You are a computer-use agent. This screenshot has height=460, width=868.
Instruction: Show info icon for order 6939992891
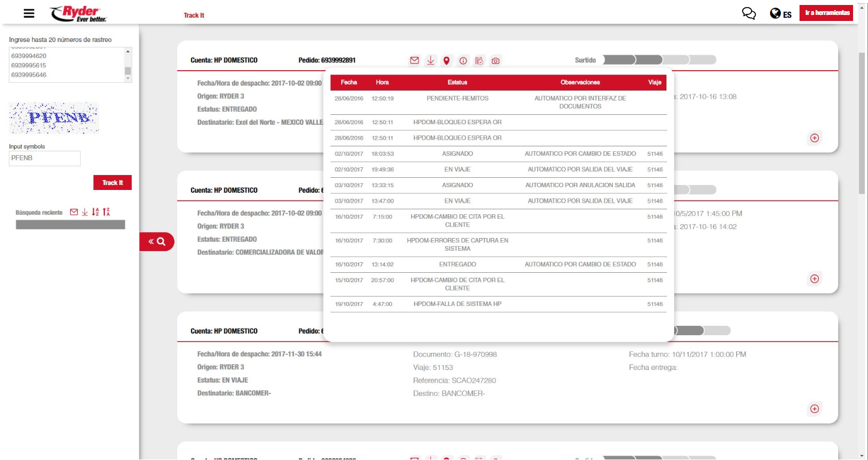pyautogui.click(x=463, y=61)
